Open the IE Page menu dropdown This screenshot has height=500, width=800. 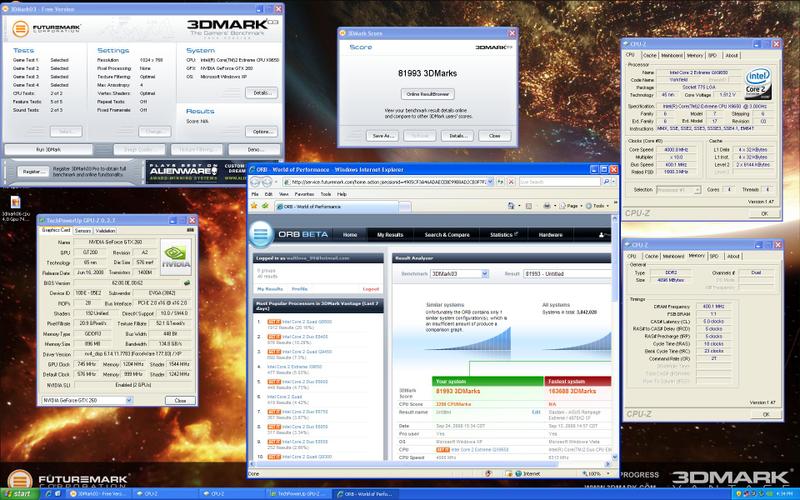coord(571,206)
